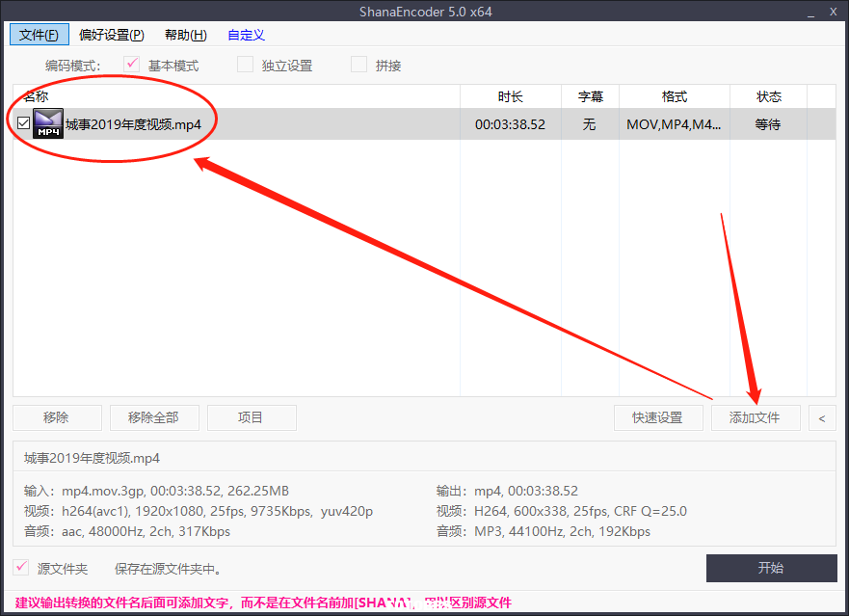
Task: Tick the 拼接 checkbox
Action: 358,65
